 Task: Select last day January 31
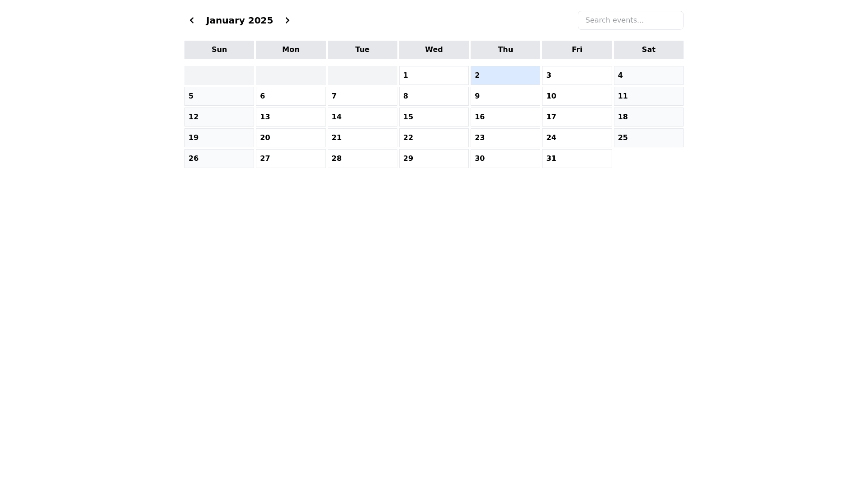click(576, 159)
